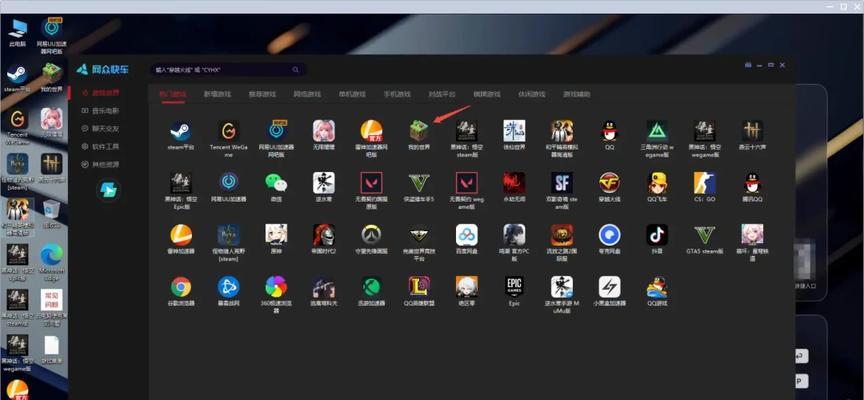This screenshot has width=864, height=400.
Task: Switch to the 热门游戏 tab
Action: (172, 94)
